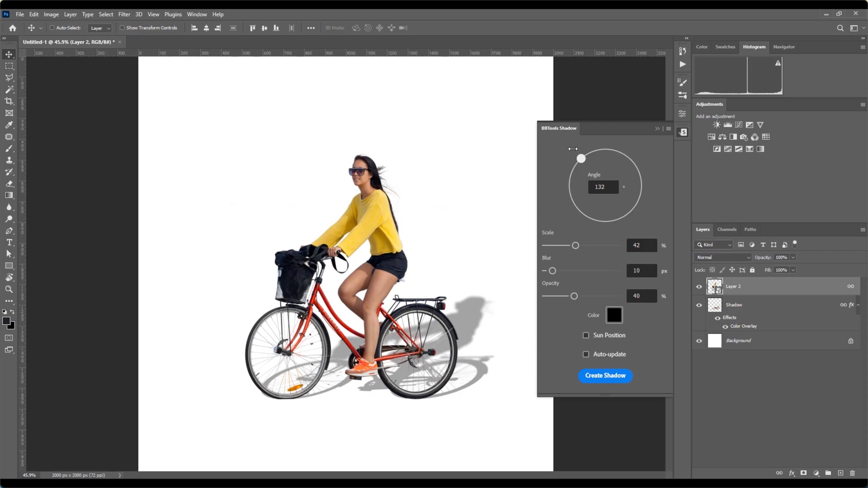Select the Type tool
The image size is (868, 488).
(9, 243)
